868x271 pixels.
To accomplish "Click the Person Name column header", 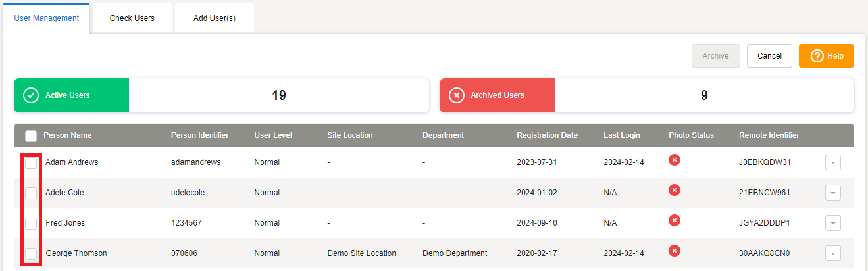I will [68, 135].
